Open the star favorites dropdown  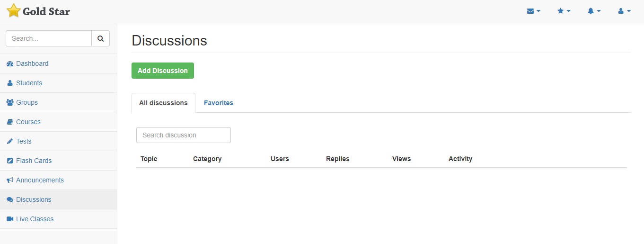564,11
